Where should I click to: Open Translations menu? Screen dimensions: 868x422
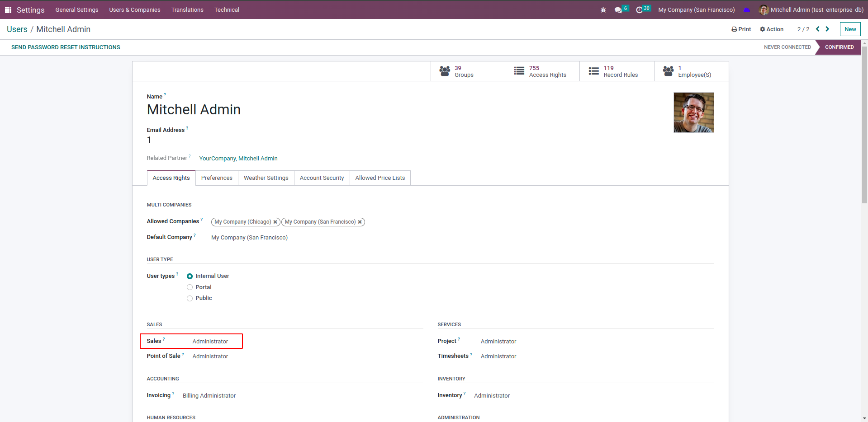[x=187, y=10]
